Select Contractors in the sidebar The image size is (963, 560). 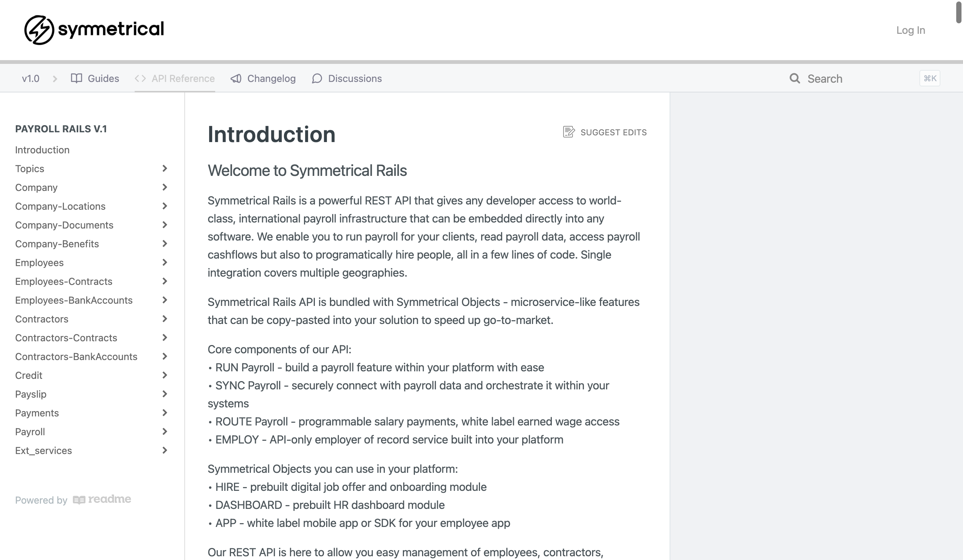[42, 319]
